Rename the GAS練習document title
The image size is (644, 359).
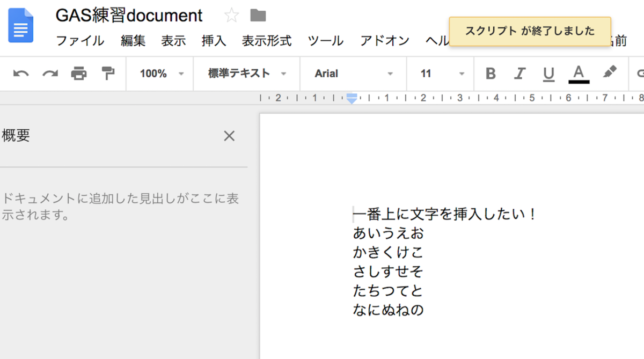129,15
